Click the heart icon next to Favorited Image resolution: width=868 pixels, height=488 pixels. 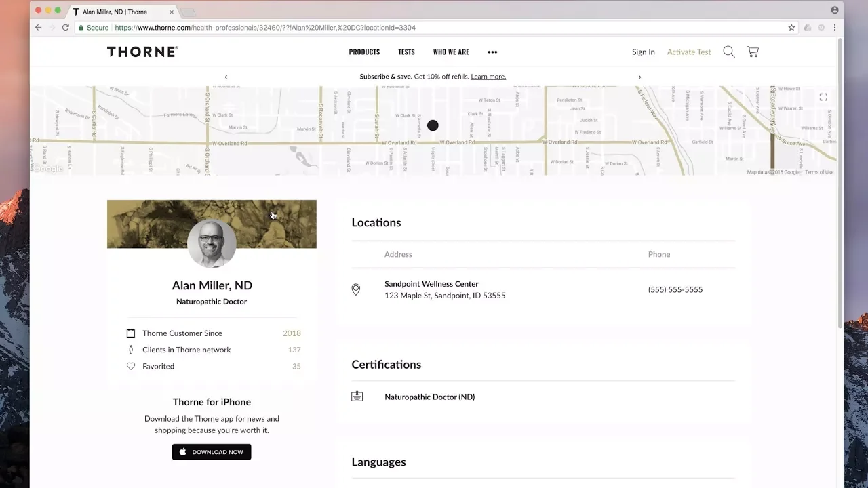click(131, 366)
